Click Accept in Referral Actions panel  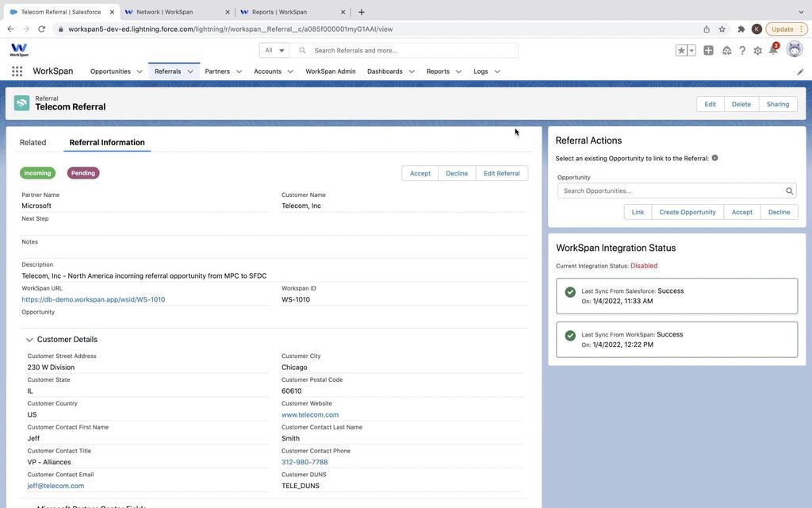741,212
